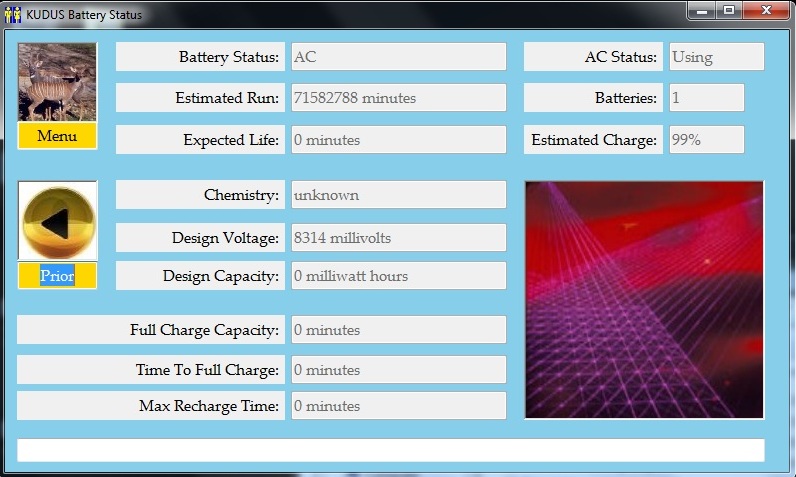The height and width of the screenshot is (477, 796).
Task: Select the Max Recharge Time field
Action: coord(397,406)
